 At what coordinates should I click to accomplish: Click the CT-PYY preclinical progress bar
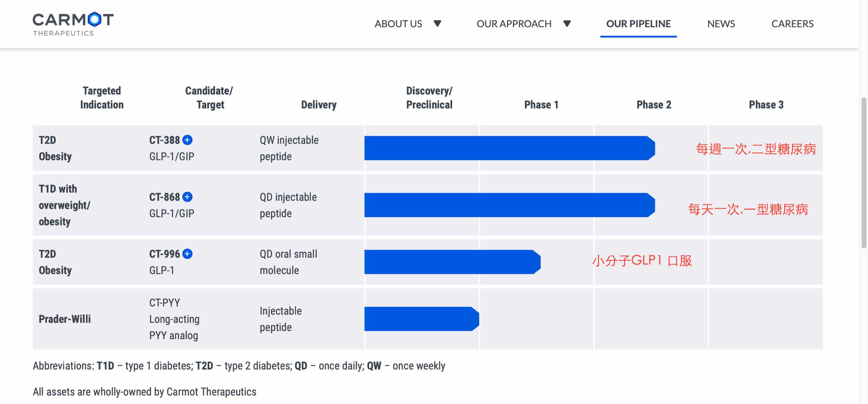[x=421, y=319]
